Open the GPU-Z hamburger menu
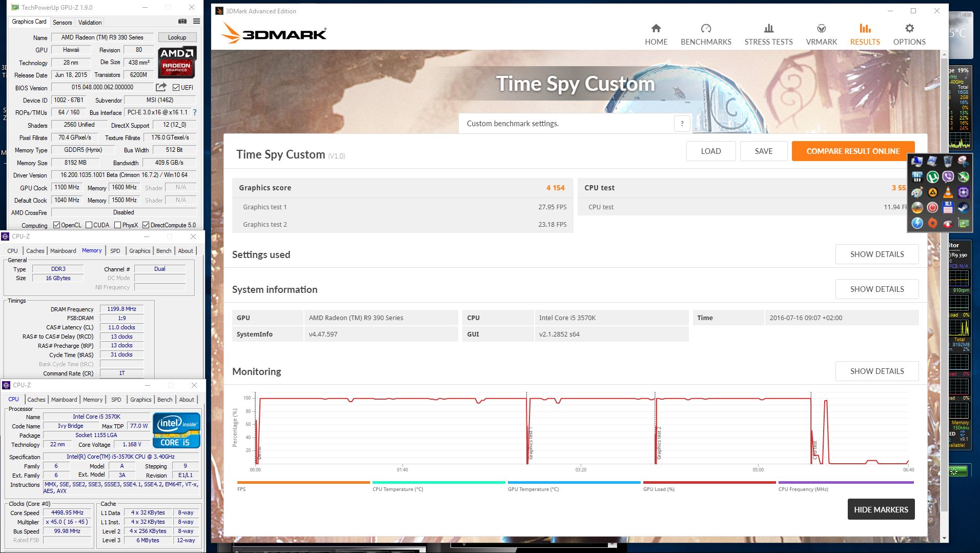 click(x=196, y=22)
